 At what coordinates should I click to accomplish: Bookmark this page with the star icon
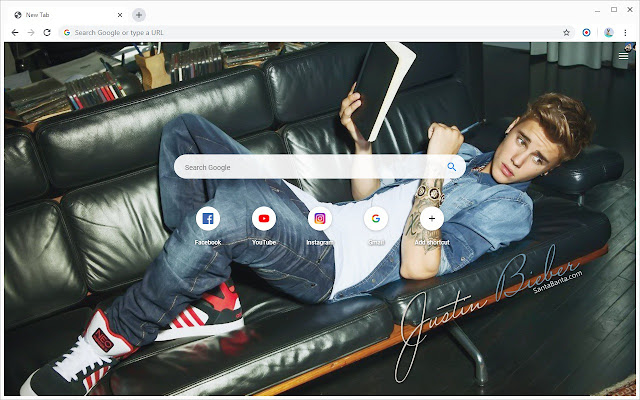pos(566,33)
